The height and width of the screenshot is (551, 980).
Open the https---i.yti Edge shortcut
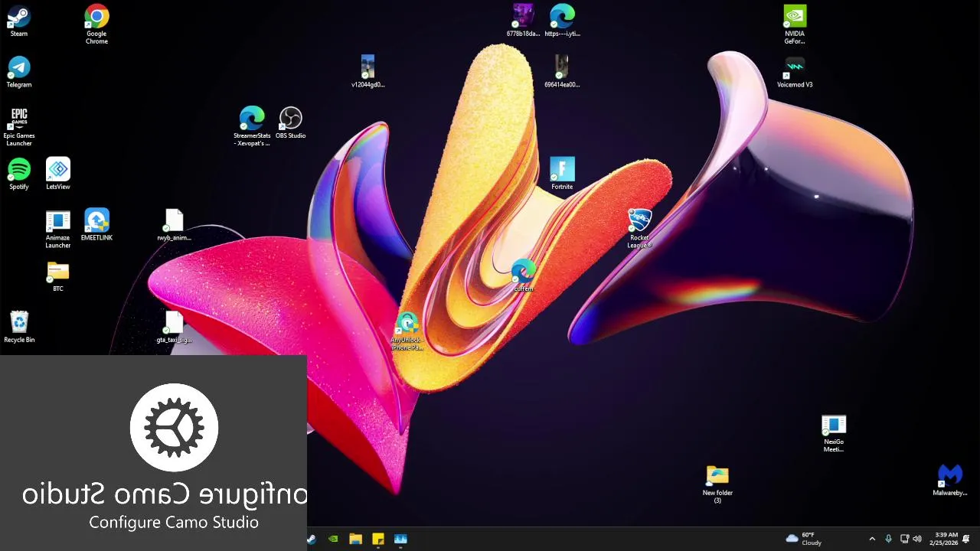point(562,21)
